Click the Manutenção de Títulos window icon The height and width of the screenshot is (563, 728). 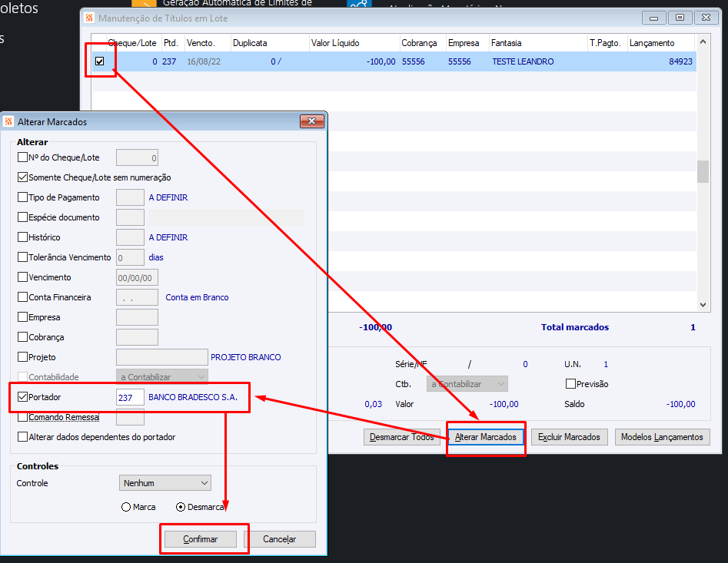click(89, 18)
